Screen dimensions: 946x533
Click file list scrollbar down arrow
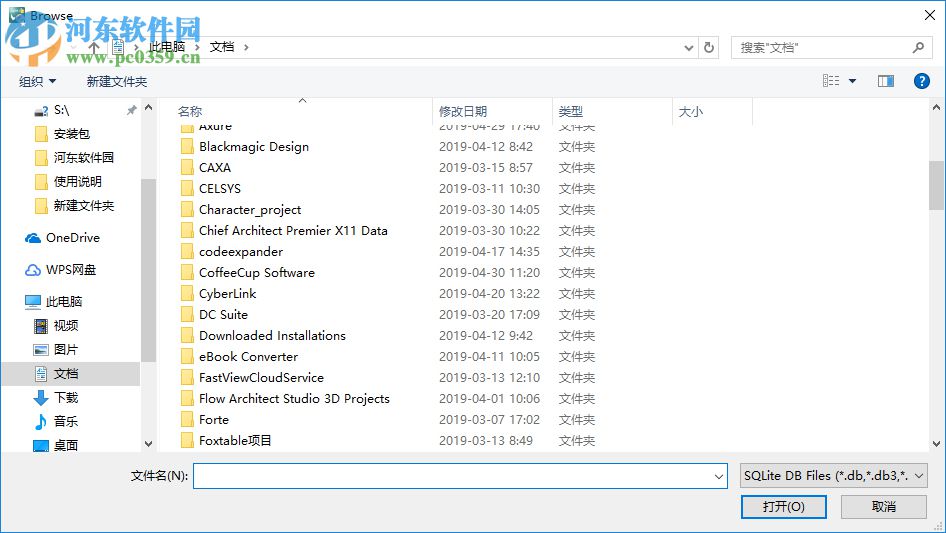tap(936, 444)
